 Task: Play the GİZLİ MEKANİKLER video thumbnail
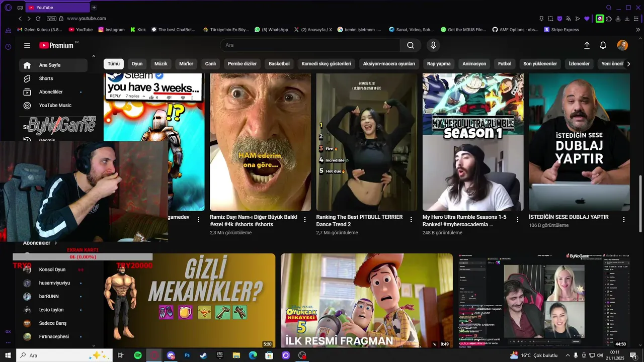click(190, 301)
